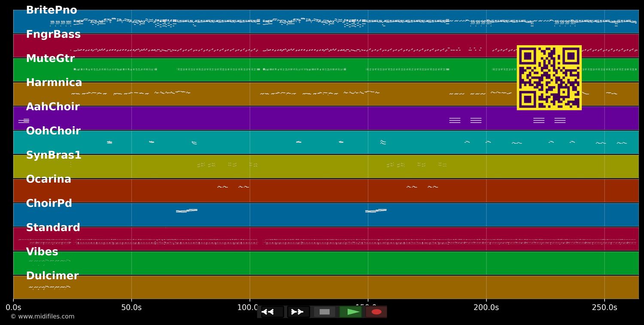Select the Ocarina track lane
The image size is (644, 325).
[326, 190]
